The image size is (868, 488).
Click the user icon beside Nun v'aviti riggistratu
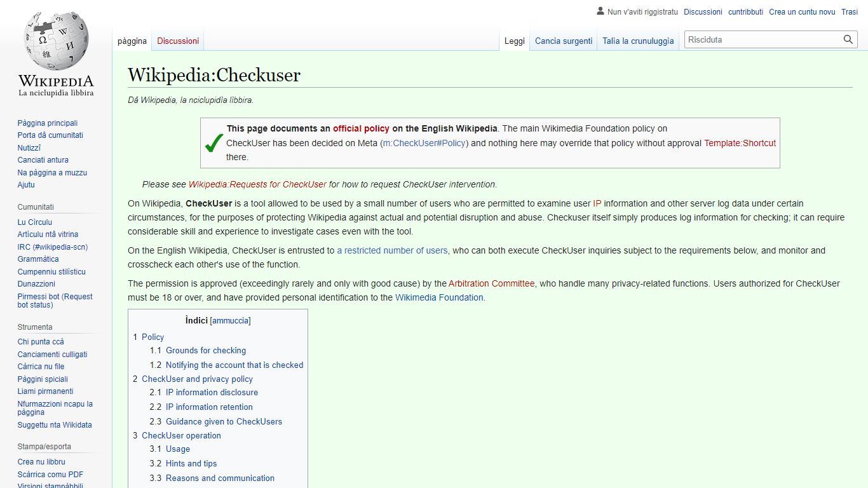600,11
